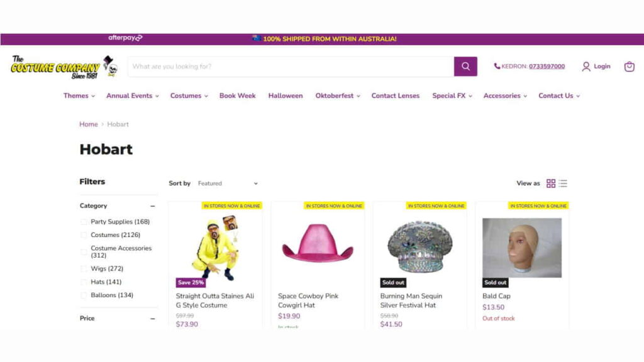Screen dimensions: 644x362
Task: Check the Party Supplies (168) filter
Action: pos(84,222)
